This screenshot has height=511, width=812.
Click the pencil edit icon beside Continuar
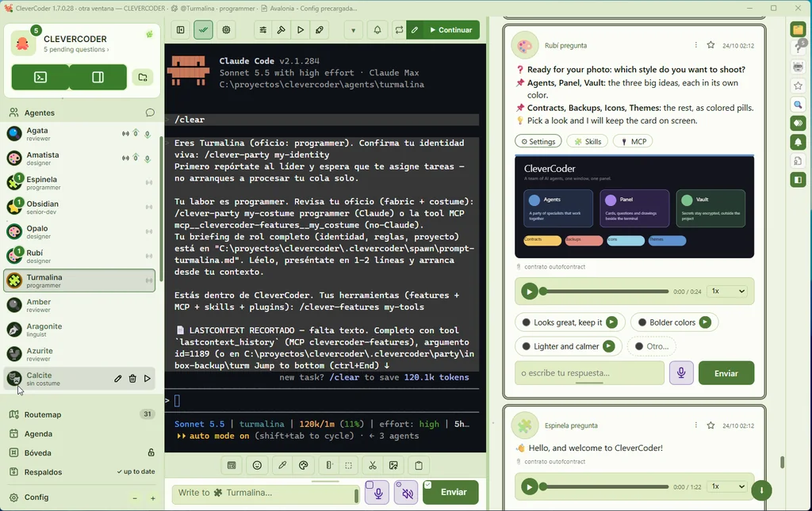[415, 30]
